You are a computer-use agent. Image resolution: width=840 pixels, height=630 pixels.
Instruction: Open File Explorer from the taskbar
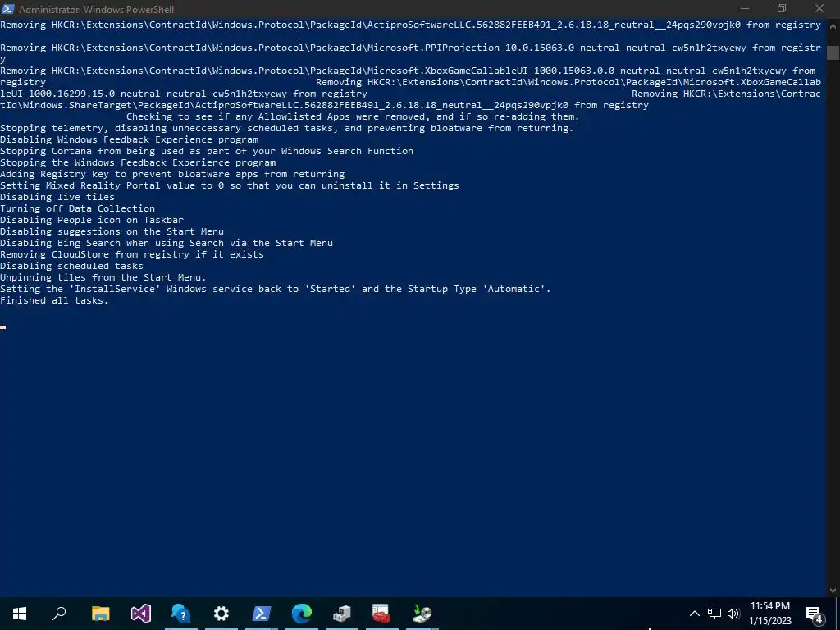click(x=100, y=613)
